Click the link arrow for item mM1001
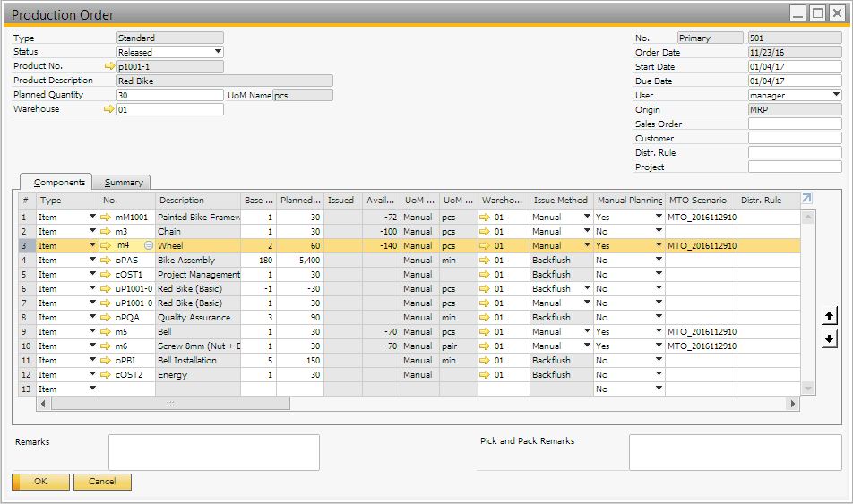 (x=107, y=218)
